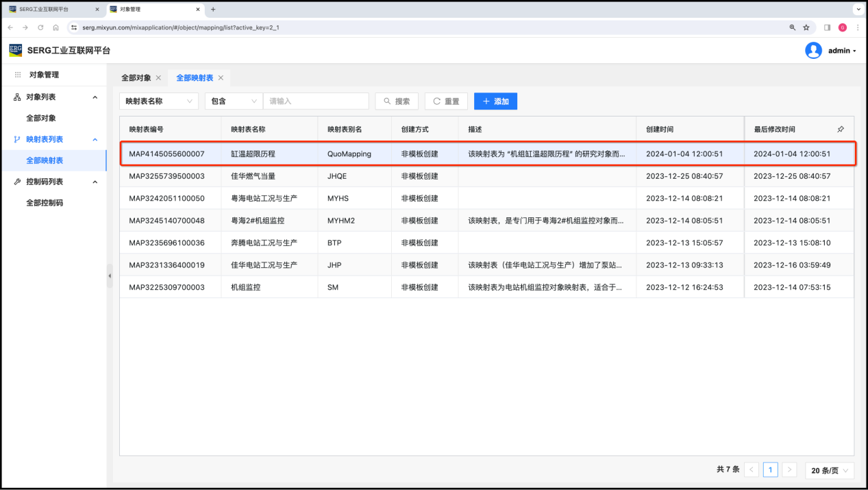Viewport: 868px width, 490px height.
Task: Click the SERG platform logo
Action: pyautogui.click(x=15, y=50)
